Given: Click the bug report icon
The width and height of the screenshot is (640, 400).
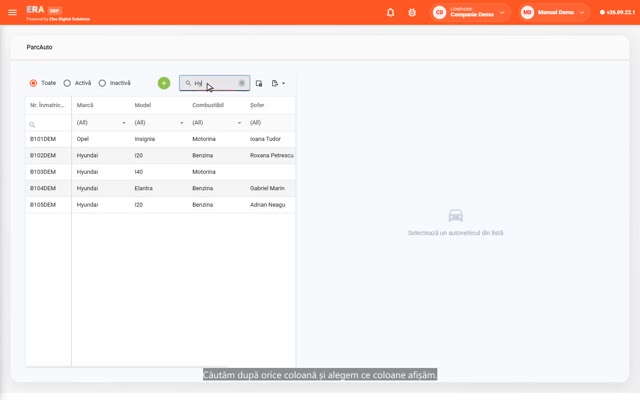Looking at the screenshot, I should point(412,13).
